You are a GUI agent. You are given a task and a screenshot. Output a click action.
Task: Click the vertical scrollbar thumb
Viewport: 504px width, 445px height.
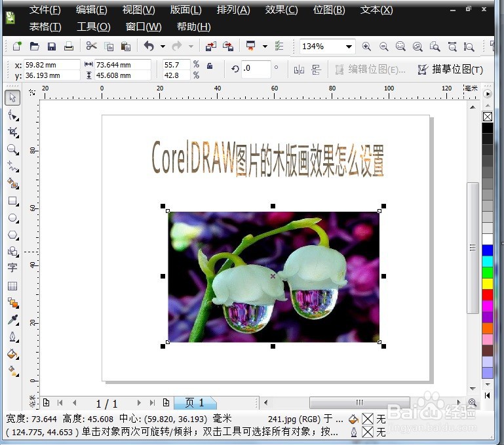[473, 248]
